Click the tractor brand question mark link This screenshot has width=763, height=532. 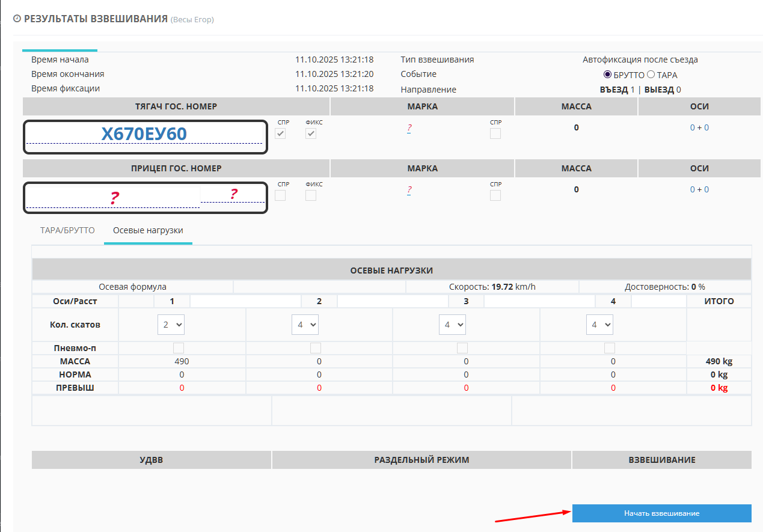[409, 128]
